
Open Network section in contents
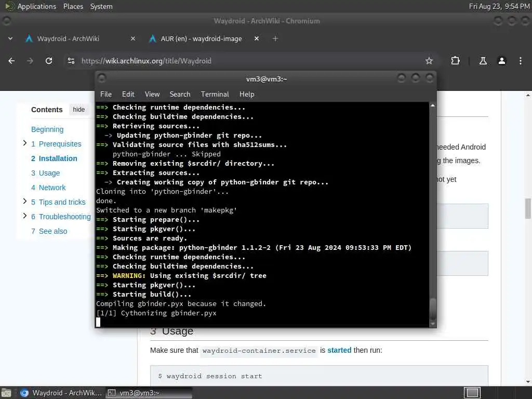click(48, 188)
